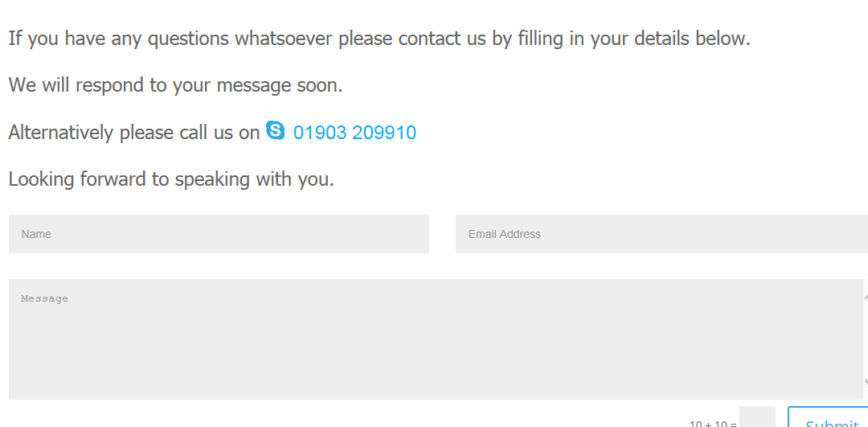Click the word "Looking" in the last paragraph
Viewport: 868px width, 427px height.
(42, 179)
